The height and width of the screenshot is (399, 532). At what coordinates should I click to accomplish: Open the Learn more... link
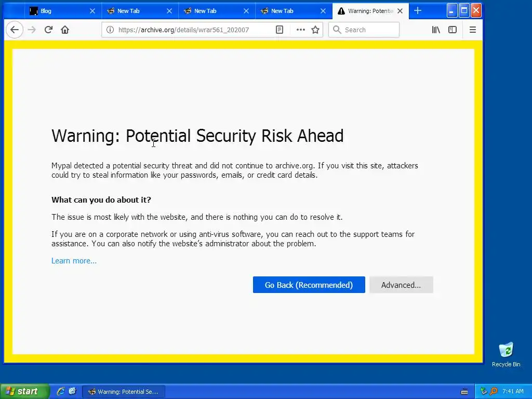(74, 261)
